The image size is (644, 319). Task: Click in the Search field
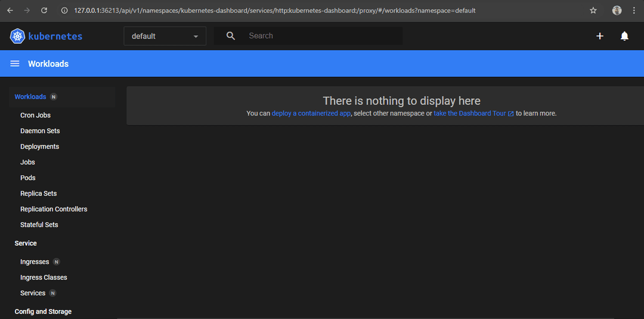pyautogui.click(x=322, y=36)
